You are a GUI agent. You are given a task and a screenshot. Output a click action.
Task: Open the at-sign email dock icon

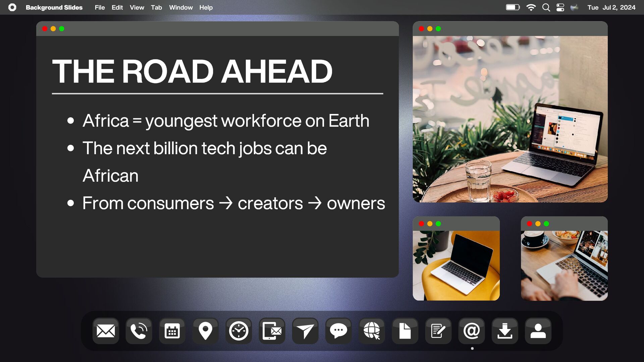[471, 331]
